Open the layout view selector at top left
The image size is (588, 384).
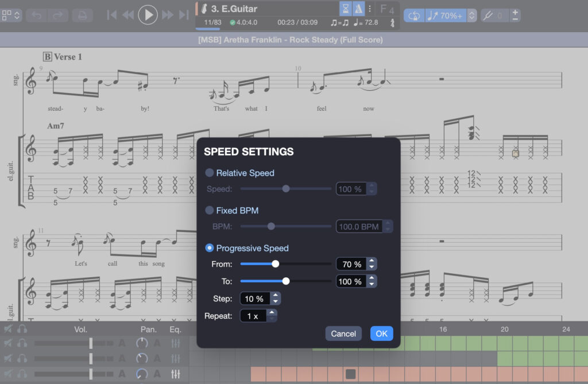pos(10,15)
